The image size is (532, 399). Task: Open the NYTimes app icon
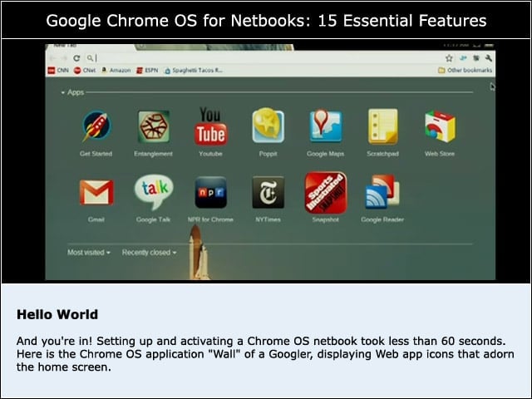tap(268, 192)
